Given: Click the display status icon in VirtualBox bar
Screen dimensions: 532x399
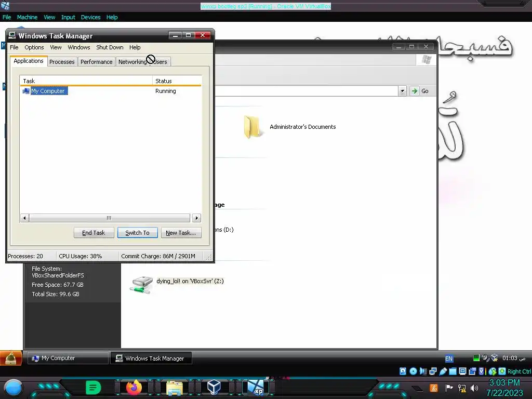Looking at the screenshot, I should coord(462,371).
